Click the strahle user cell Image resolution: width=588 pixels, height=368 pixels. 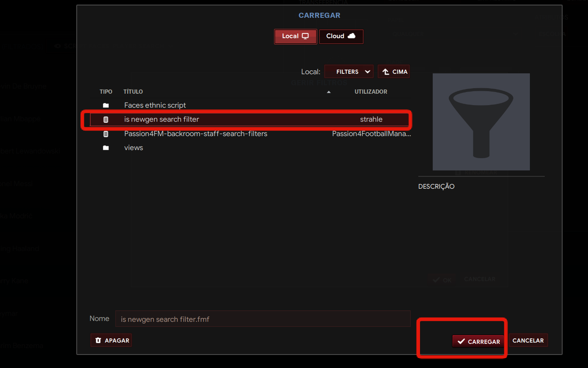pos(371,120)
